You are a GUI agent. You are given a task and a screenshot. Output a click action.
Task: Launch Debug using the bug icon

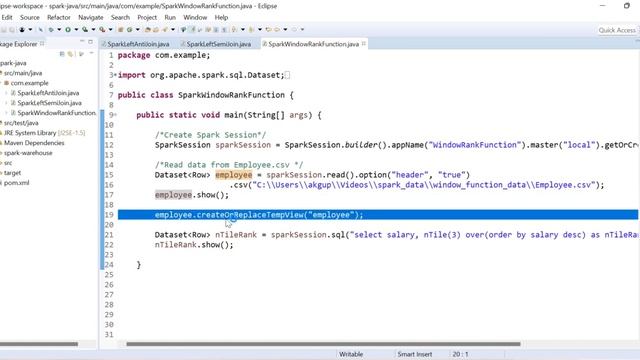(x=51, y=29)
